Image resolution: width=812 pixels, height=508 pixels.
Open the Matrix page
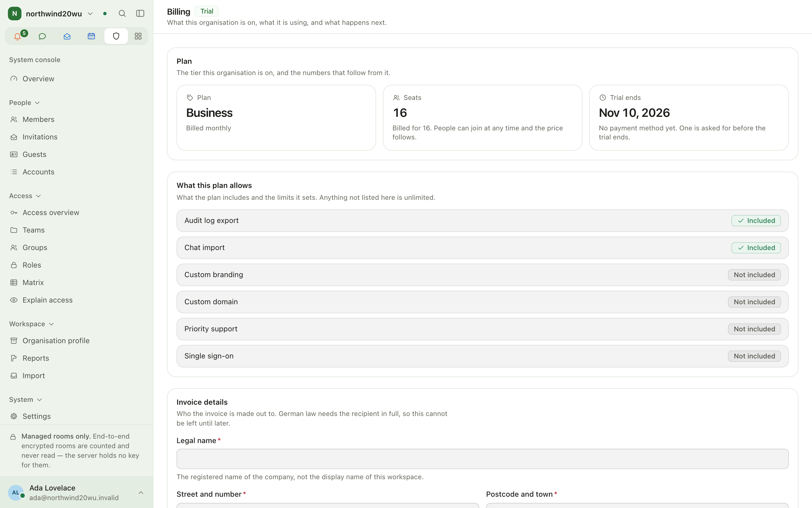76,282
